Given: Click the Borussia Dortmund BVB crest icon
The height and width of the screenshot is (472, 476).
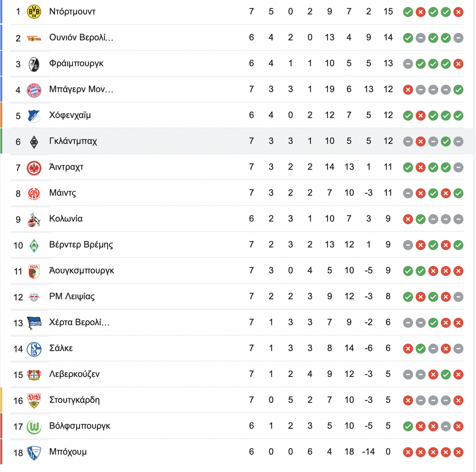Looking at the screenshot, I should [x=34, y=12].
